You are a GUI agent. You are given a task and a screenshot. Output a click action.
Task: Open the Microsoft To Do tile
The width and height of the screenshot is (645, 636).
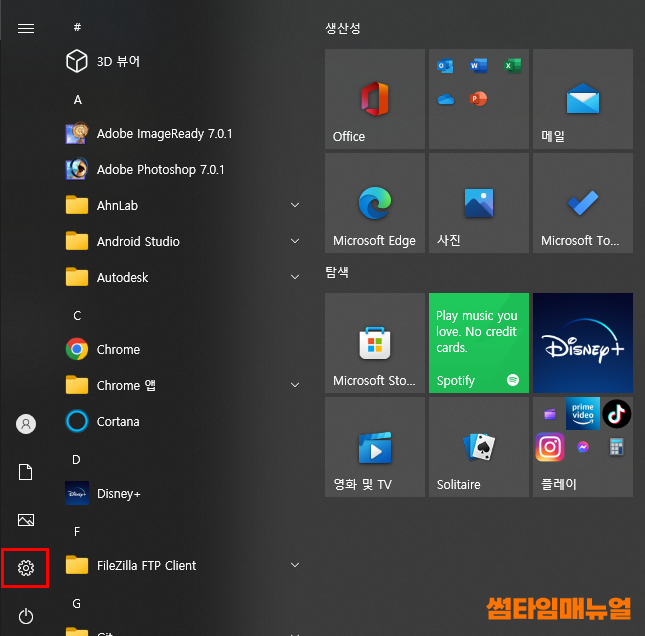[x=583, y=203]
